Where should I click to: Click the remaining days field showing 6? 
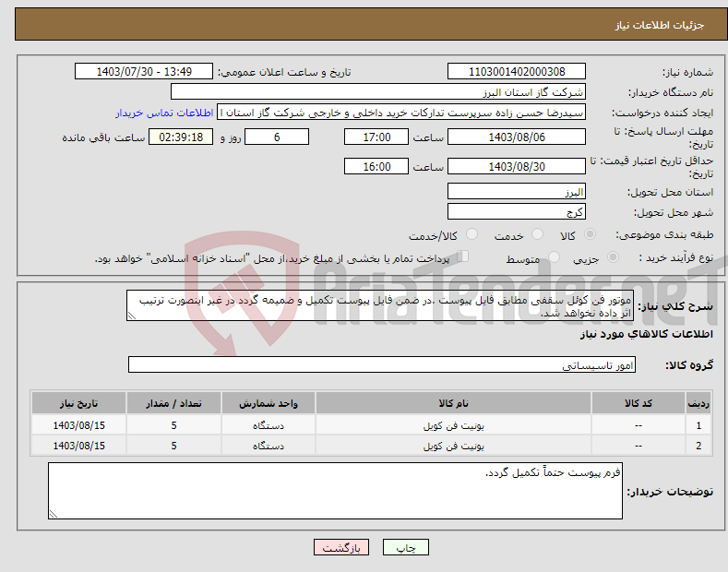pyautogui.click(x=277, y=137)
